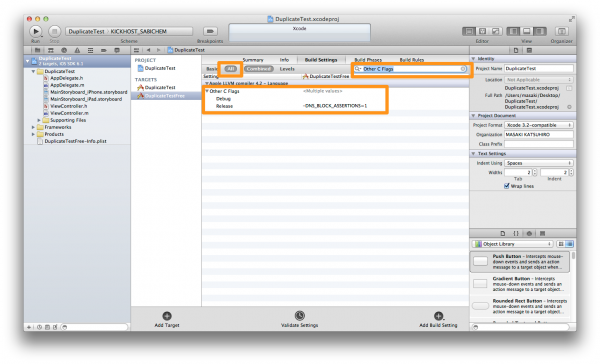
Task: Collapse the Identity section
Action: coord(473,59)
